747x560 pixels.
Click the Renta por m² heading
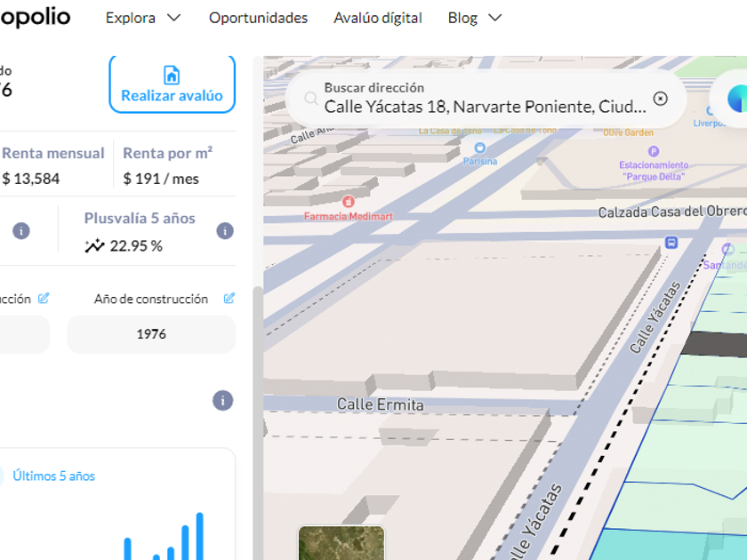pyautogui.click(x=168, y=153)
